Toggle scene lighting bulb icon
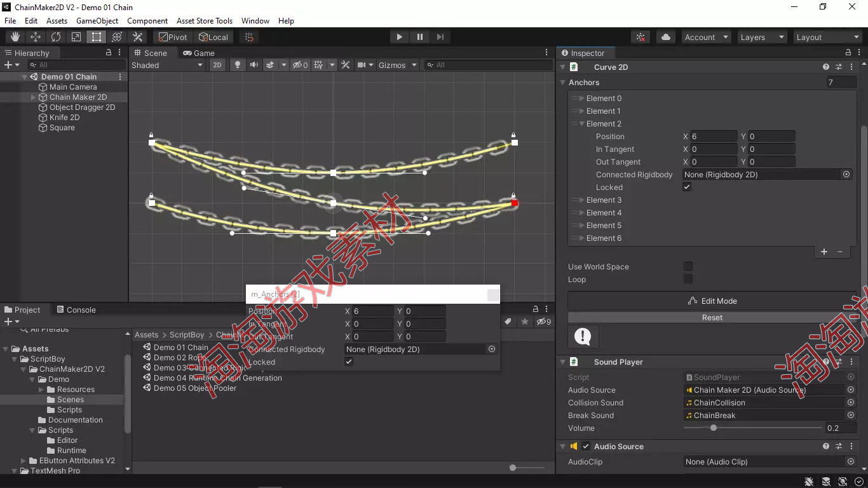This screenshot has width=868, height=488. click(x=238, y=65)
